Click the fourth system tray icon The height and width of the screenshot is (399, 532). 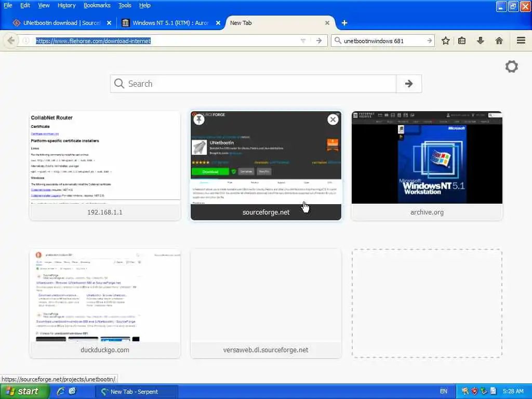tap(494, 391)
